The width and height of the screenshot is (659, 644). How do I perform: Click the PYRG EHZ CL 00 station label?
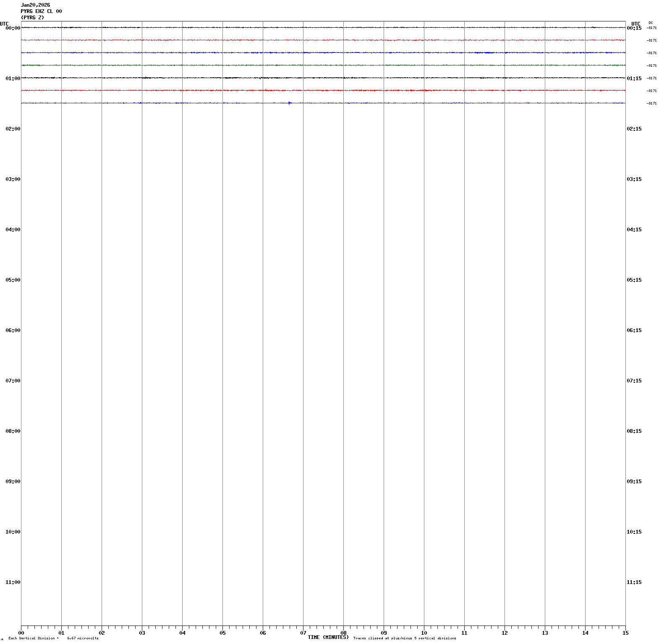click(41, 11)
